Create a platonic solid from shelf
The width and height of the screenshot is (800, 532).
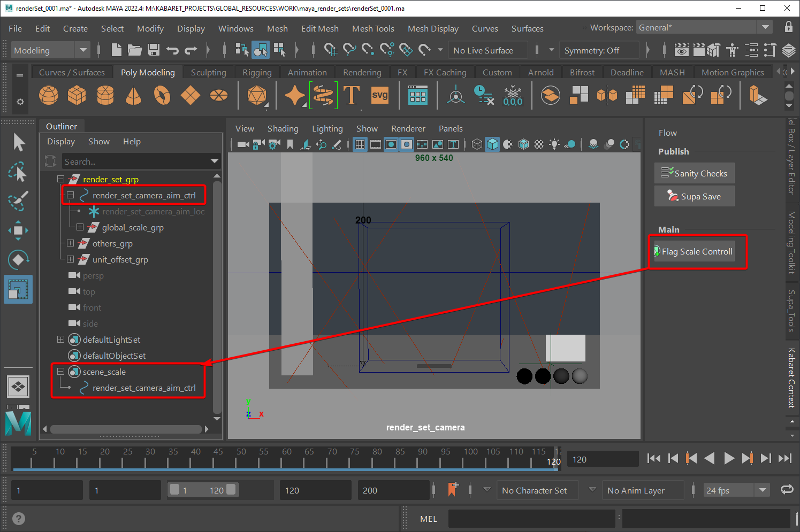click(x=257, y=96)
